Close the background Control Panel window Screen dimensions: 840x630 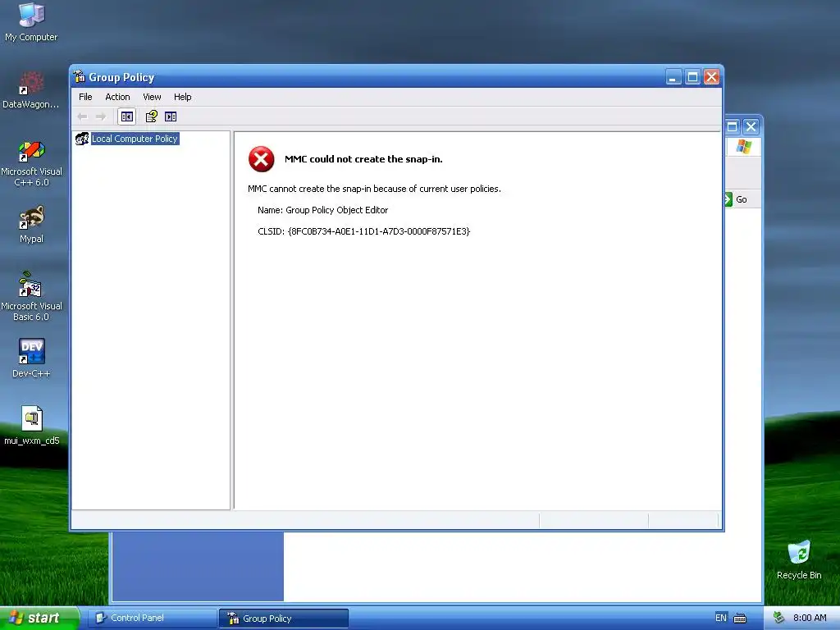coord(751,126)
